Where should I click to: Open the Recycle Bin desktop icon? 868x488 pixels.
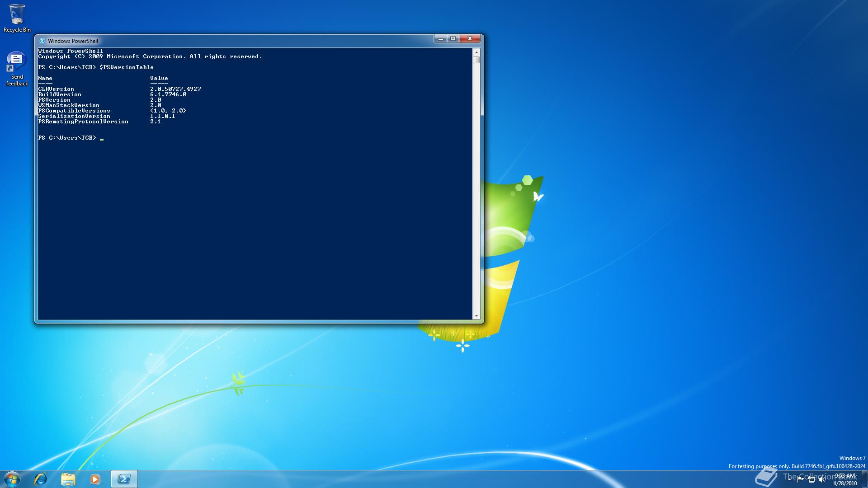pos(17,18)
